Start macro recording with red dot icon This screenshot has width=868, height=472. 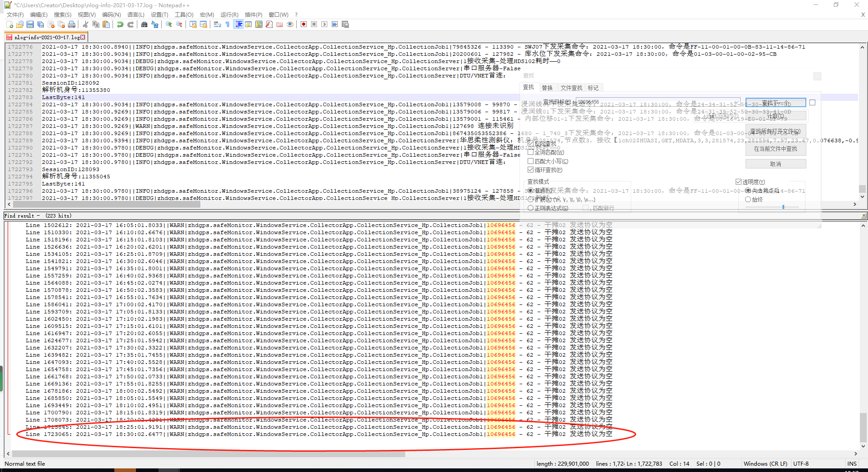(x=303, y=24)
